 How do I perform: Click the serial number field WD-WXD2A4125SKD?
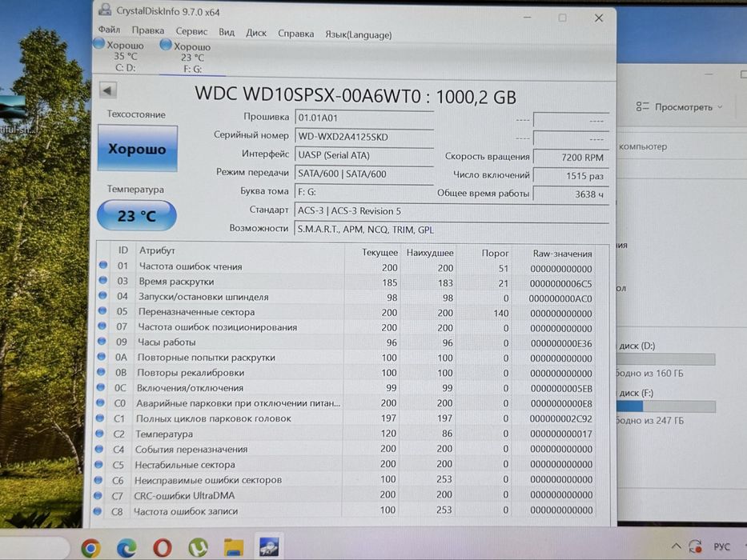(364, 137)
